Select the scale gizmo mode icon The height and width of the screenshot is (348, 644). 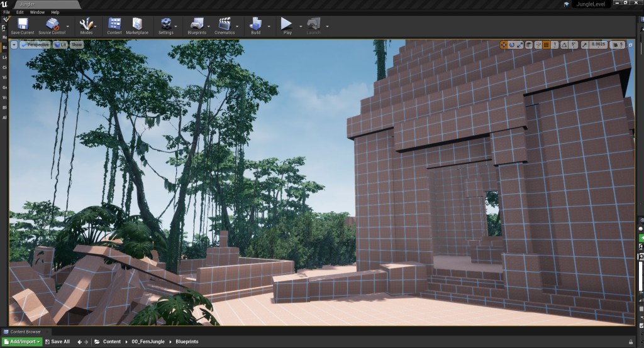point(520,45)
